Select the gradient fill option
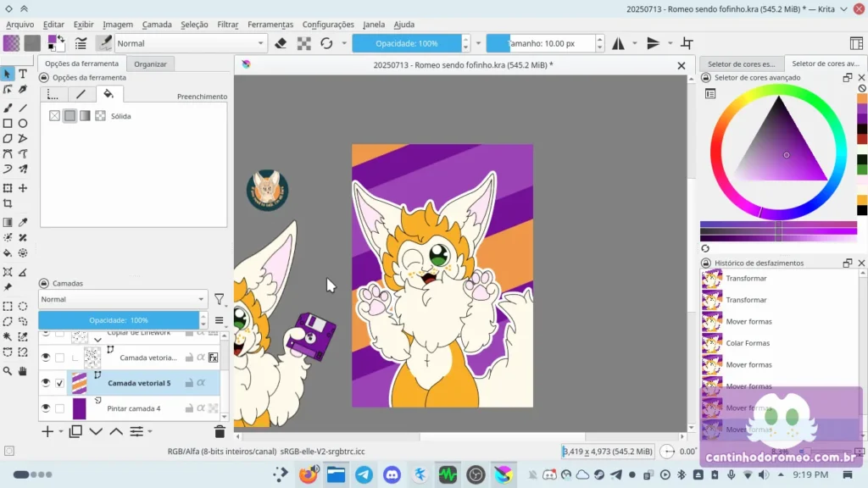868x488 pixels. pyautogui.click(x=85, y=115)
